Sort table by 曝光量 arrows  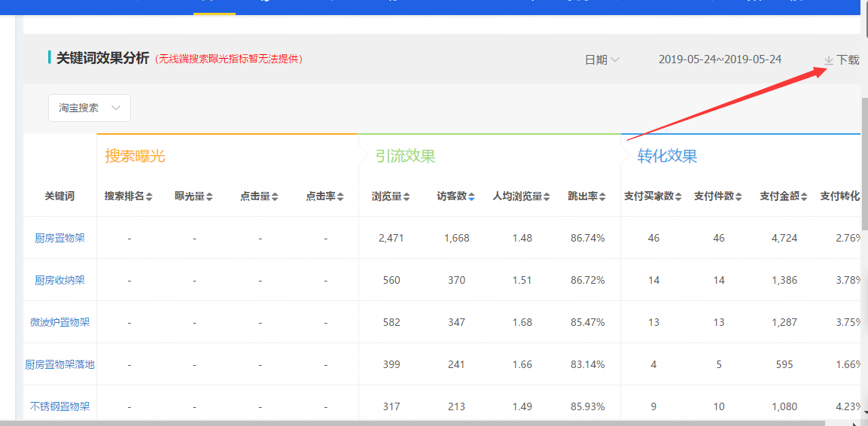209,196
